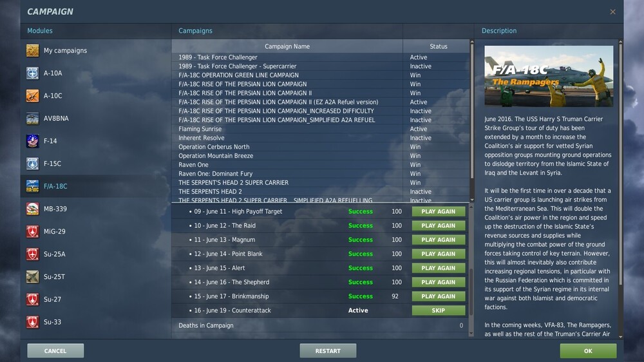Choose the MiG-29 module icon
Screen dimensions: 644x362
click(32, 231)
